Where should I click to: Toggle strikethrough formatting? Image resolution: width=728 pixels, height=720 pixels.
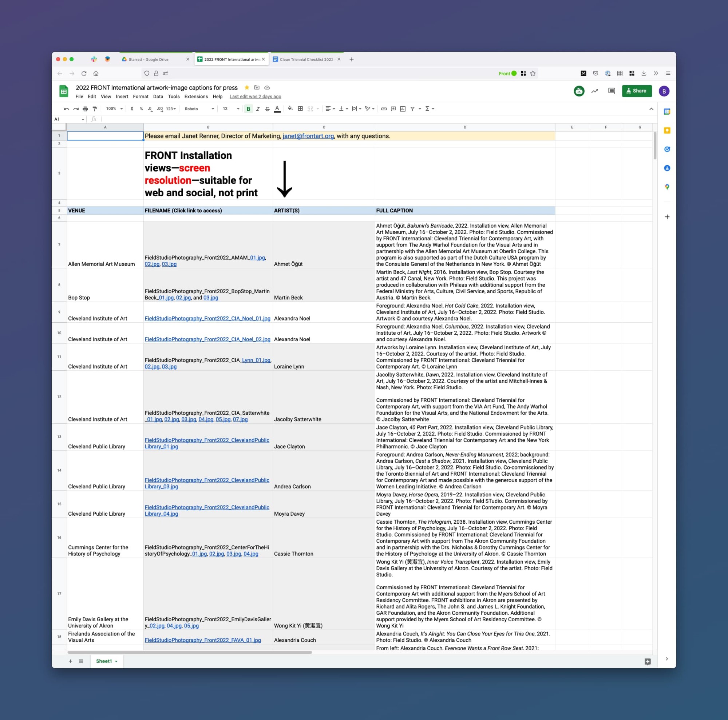click(x=267, y=109)
